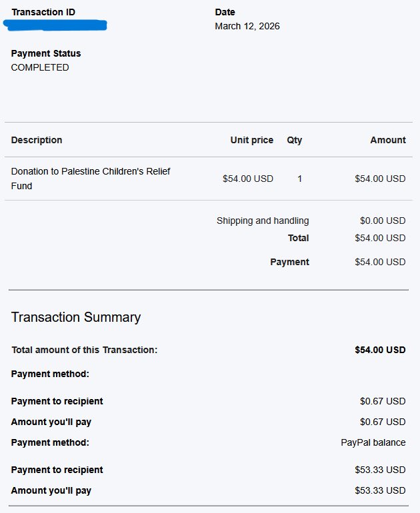Select the Payment Status label
420x513 pixels.
click(x=46, y=53)
